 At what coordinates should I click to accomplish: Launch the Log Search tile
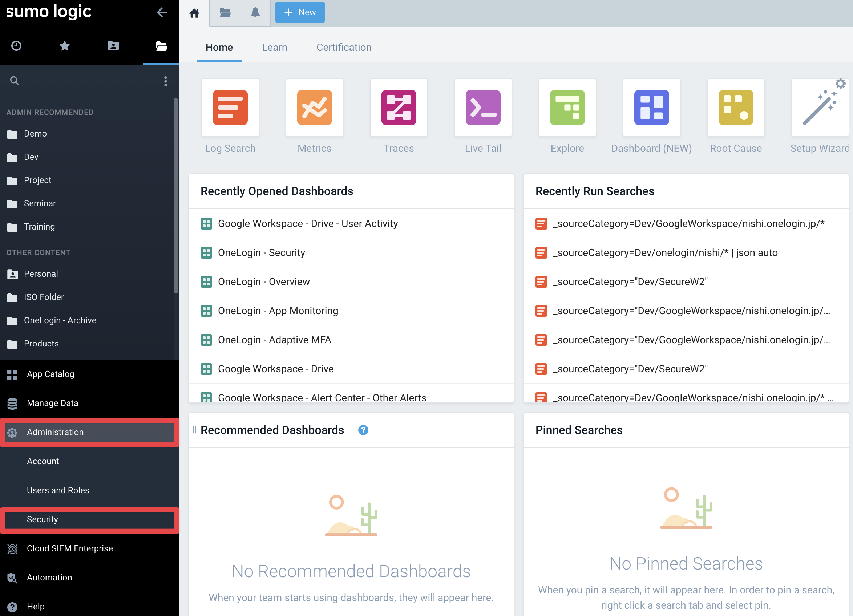[x=230, y=108]
